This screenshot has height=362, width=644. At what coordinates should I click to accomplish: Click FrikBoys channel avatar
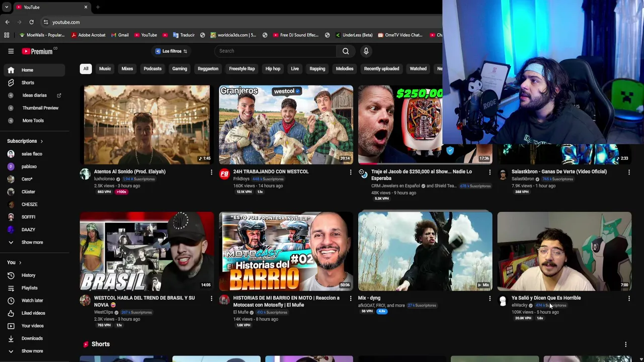coord(224,174)
